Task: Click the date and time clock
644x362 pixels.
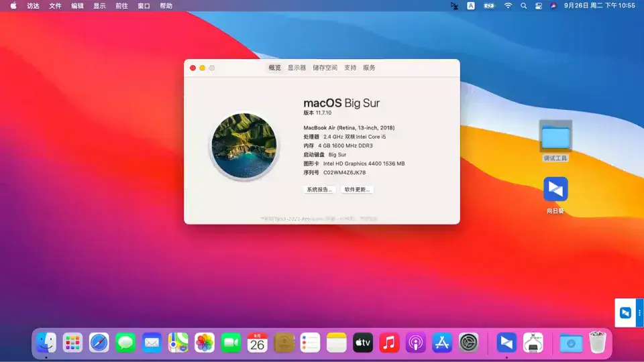Action: coord(599,6)
